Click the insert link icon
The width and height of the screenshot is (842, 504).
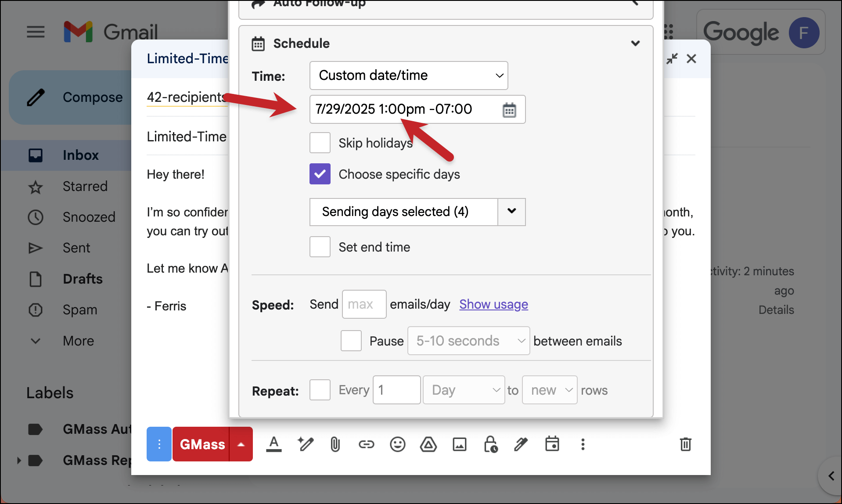[366, 444]
